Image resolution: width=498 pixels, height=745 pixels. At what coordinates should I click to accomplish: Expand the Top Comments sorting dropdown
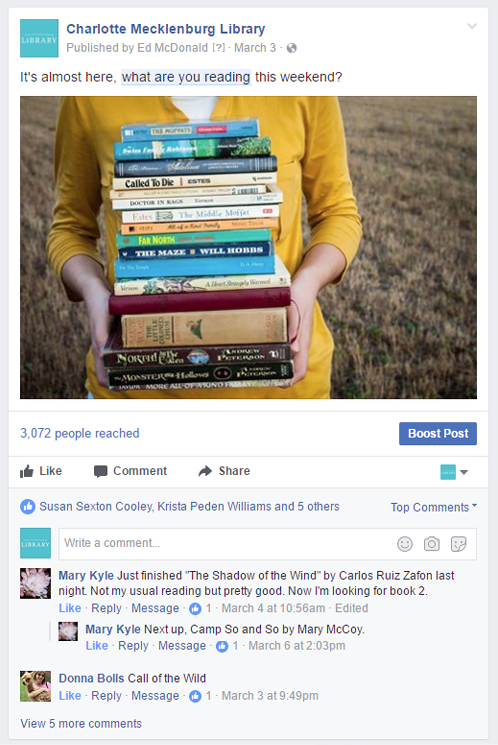tap(434, 507)
